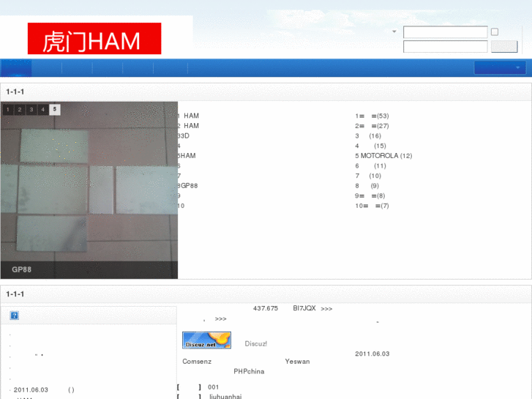
Task: Open ranking entry 4 with (15)
Action: point(370,146)
